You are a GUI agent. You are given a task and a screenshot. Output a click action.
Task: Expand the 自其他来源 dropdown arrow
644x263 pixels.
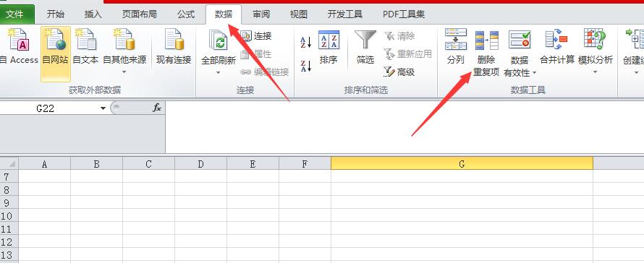point(124,72)
